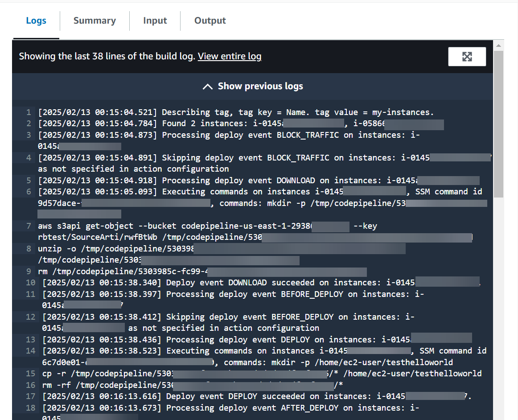The width and height of the screenshot is (518, 420).
Task: Select the Logs tab
Action: [x=36, y=21]
